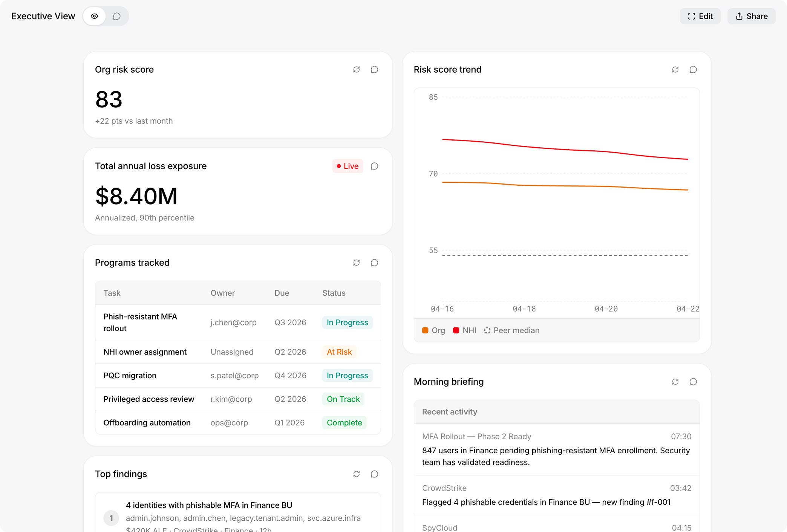Click owner s.patel@corp
The width and height of the screenshot is (787, 532).
click(234, 376)
